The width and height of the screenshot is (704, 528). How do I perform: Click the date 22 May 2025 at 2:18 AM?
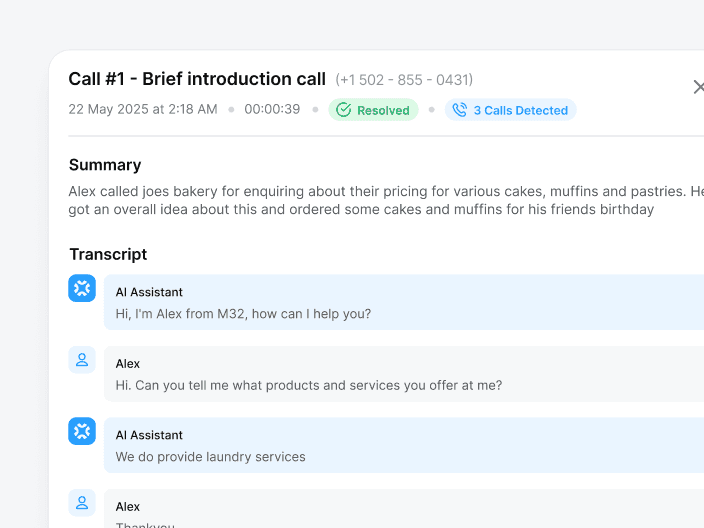tap(143, 109)
